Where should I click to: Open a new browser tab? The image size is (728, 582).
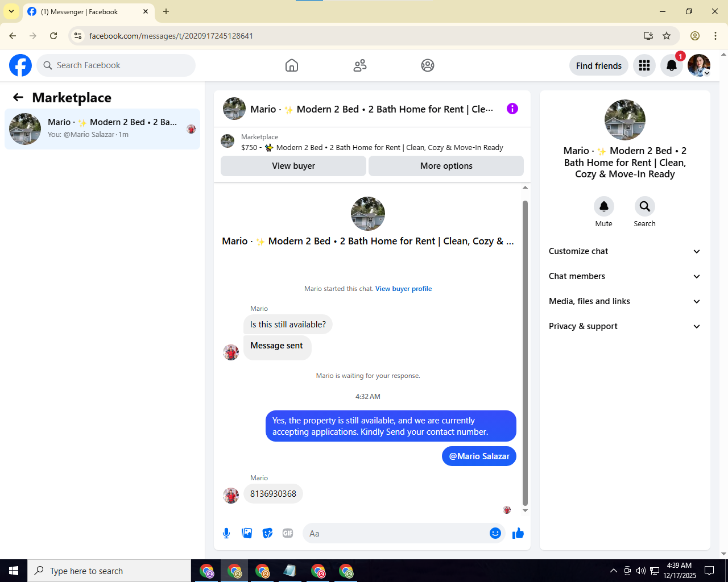166,11
